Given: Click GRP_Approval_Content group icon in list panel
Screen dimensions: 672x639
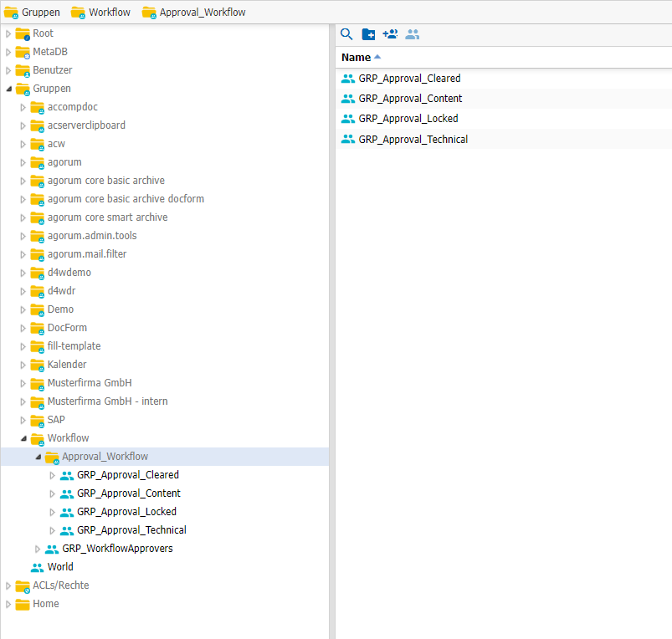Looking at the screenshot, I should pyautogui.click(x=348, y=99).
